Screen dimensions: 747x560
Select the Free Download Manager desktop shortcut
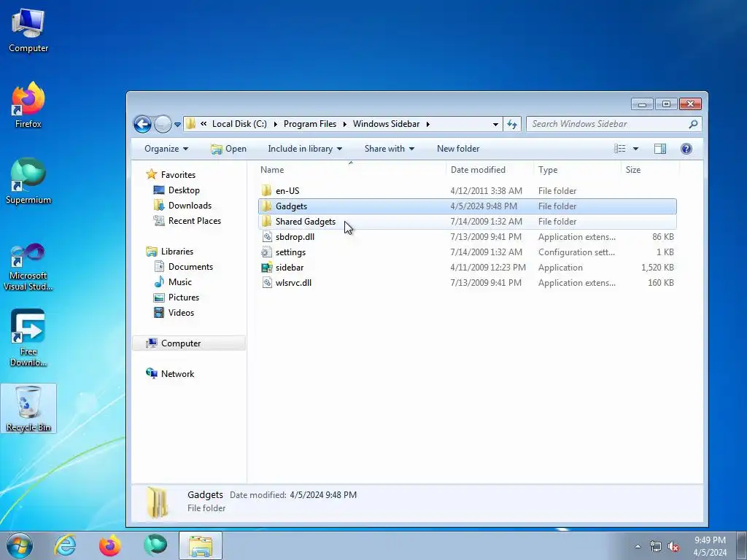pos(28,338)
